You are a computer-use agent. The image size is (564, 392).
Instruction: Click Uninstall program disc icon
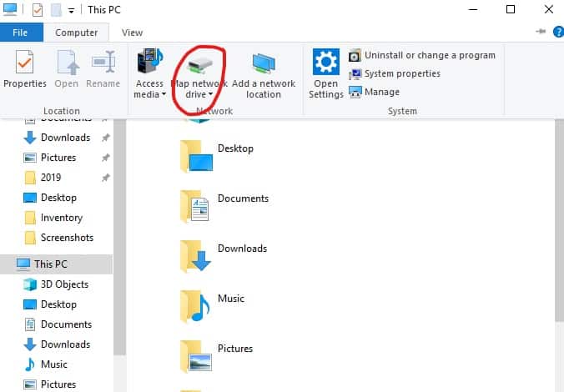[x=355, y=56]
